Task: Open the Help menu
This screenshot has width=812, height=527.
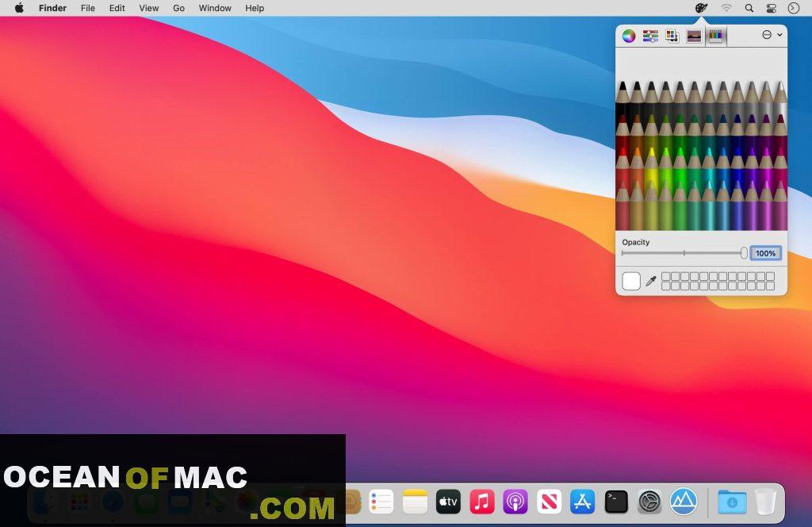Action: 255,8
